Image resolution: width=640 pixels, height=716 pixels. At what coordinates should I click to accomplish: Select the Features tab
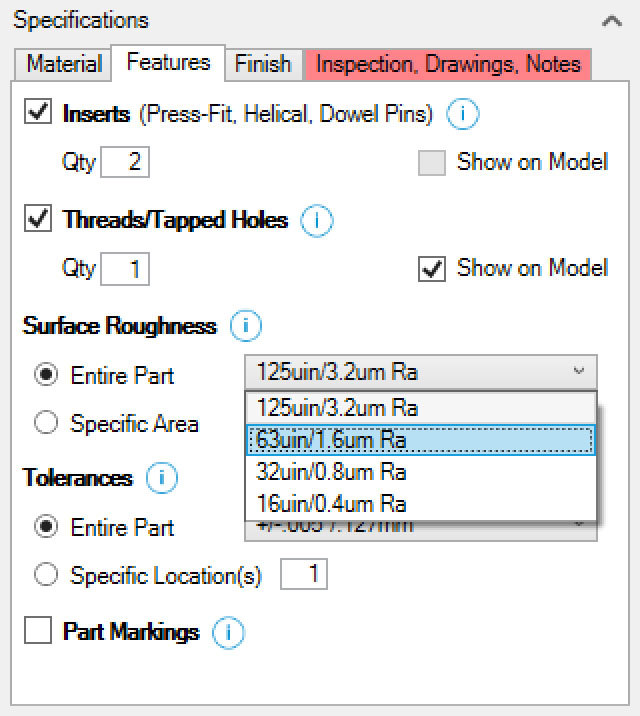click(x=168, y=62)
